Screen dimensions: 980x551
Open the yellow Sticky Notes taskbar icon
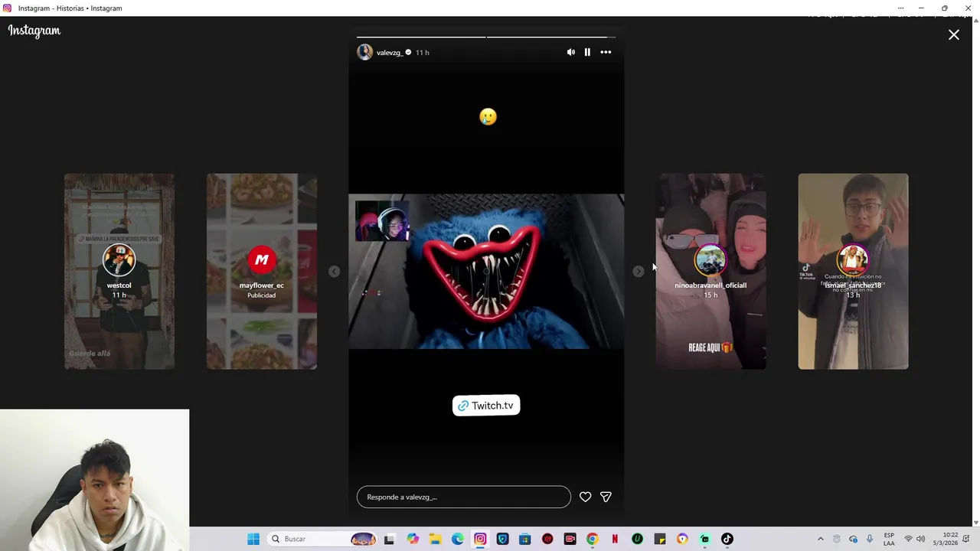pos(660,539)
